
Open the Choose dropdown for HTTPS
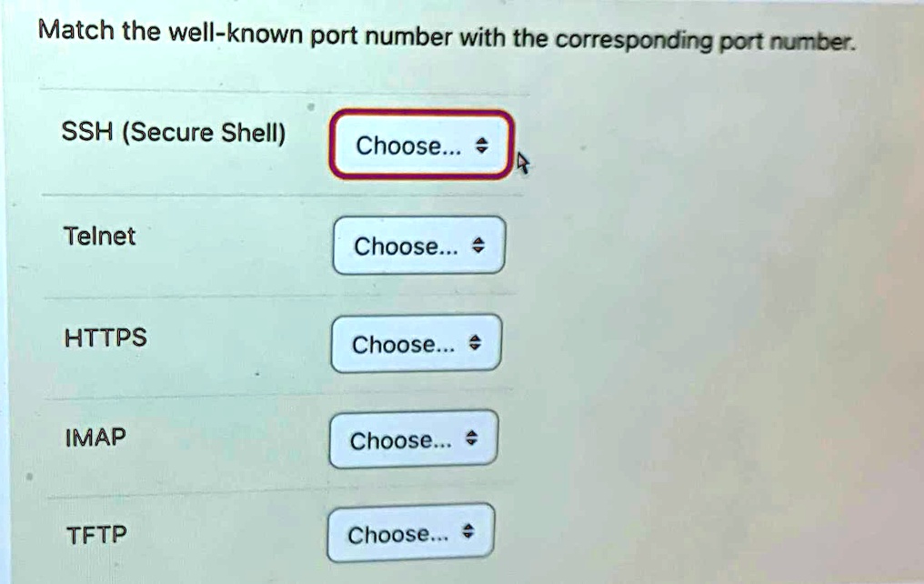(x=416, y=344)
